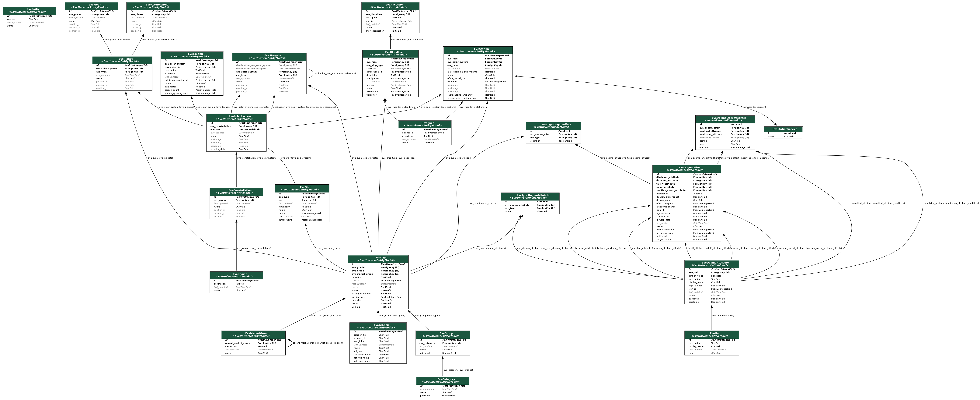Click the 'eve_planet (eve_moons)' relation label
This screenshot has width=980, height=400.
pyautogui.click(x=118, y=40)
